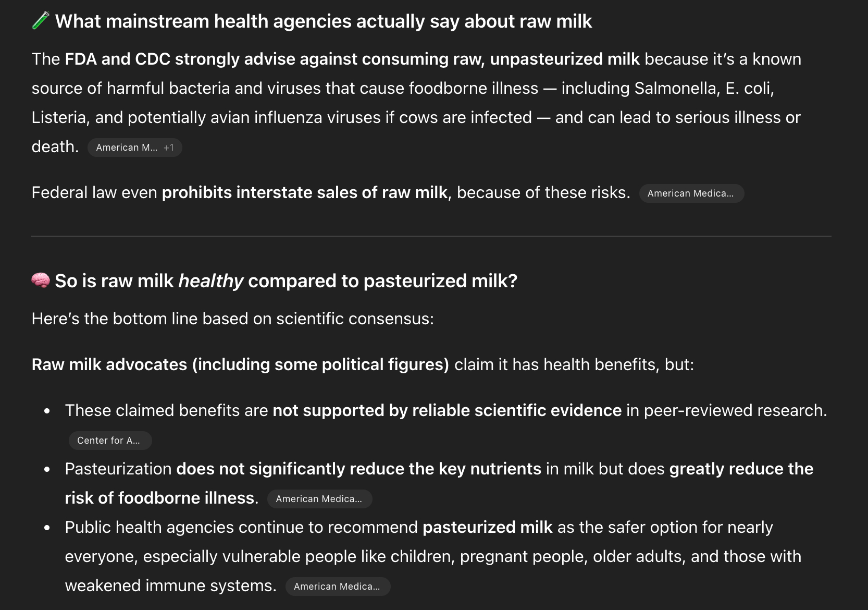
Task: Click heading 'So is raw milk healthy'
Action: tap(286, 281)
